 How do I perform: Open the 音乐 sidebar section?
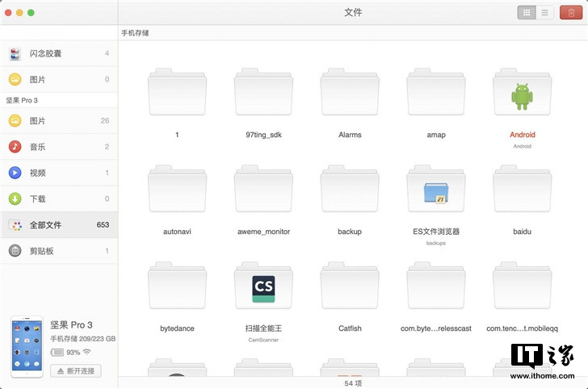click(x=59, y=147)
